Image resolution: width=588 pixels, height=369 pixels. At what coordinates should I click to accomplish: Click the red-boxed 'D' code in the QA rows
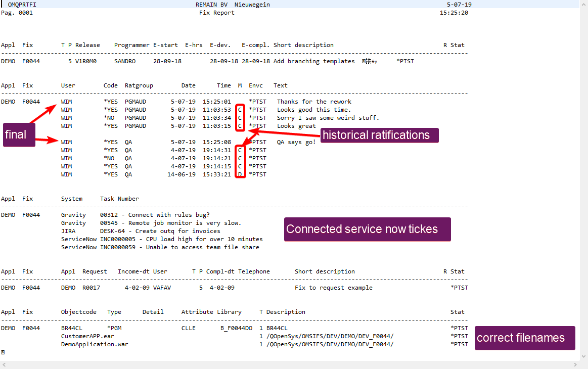click(241, 174)
